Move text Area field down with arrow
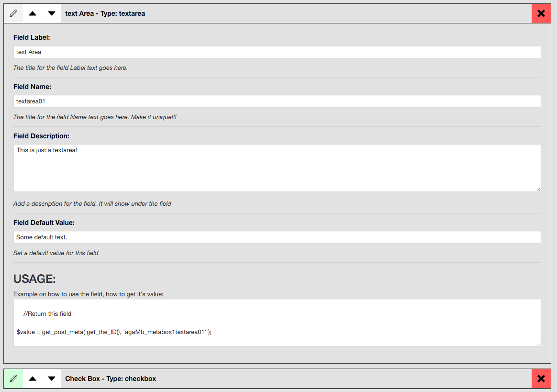 [52, 13]
